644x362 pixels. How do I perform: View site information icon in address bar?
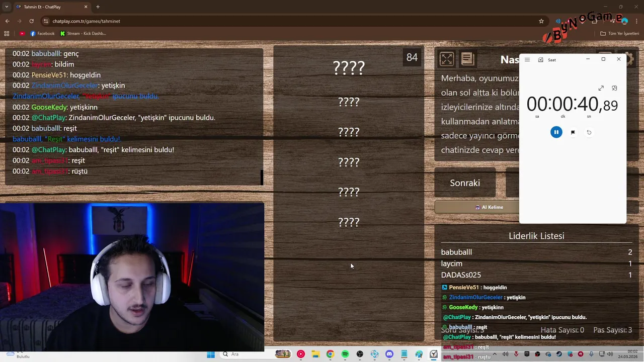point(46,21)
